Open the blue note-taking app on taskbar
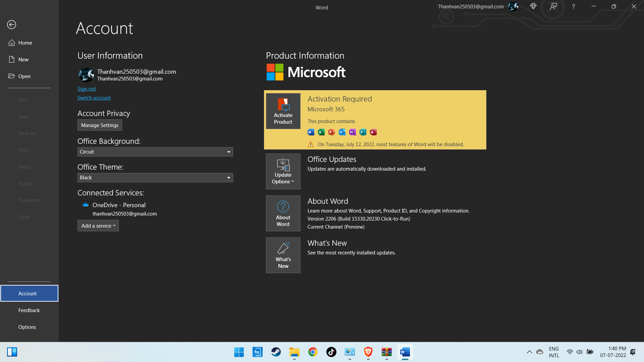644x362 pixels. (x=258, y=352)
